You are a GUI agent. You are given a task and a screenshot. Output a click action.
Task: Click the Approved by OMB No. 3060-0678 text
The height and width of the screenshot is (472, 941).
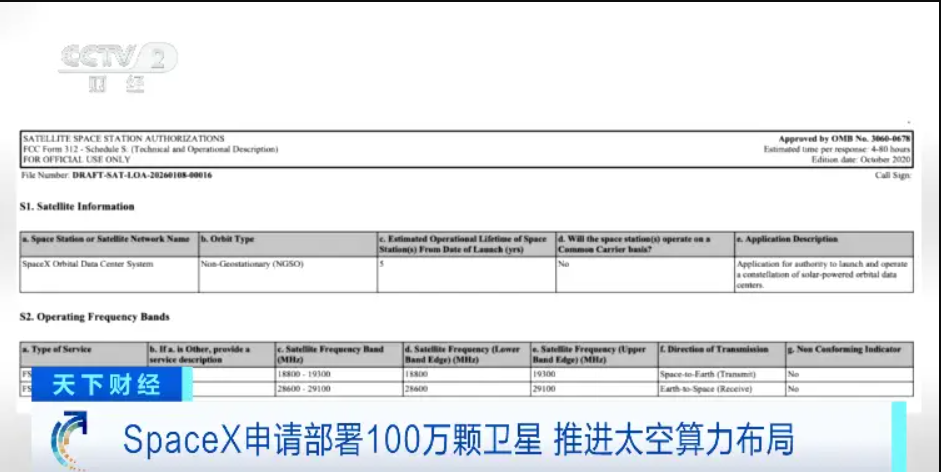click(844, 138)
